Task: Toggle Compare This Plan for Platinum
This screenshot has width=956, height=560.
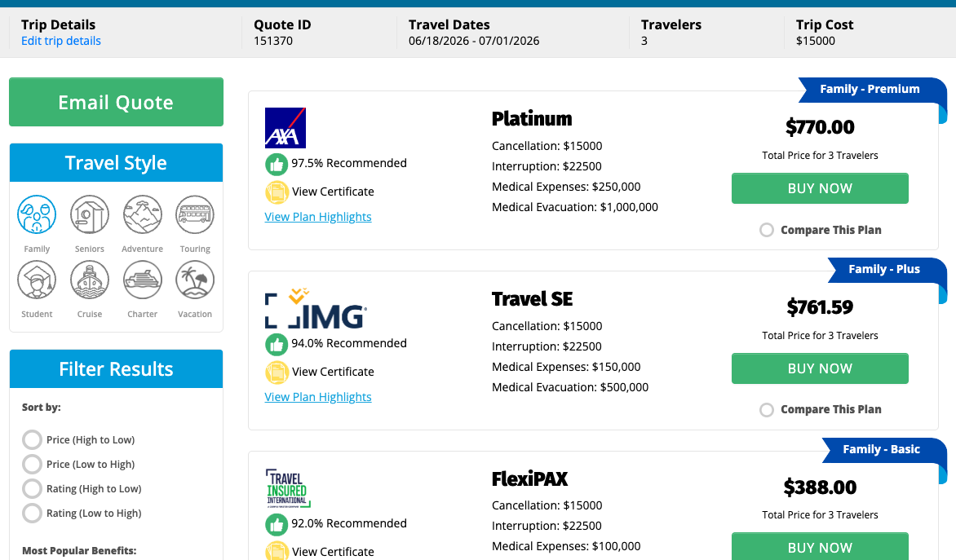Action: pyautogui.click(x=767, y=230)
